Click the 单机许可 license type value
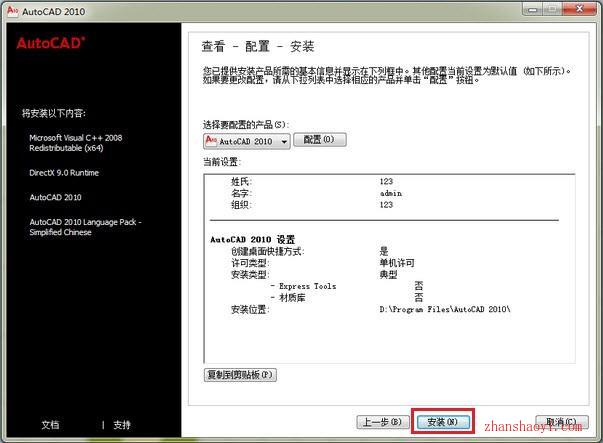Viewport: 603px width, 443px height. click(397, 263)
